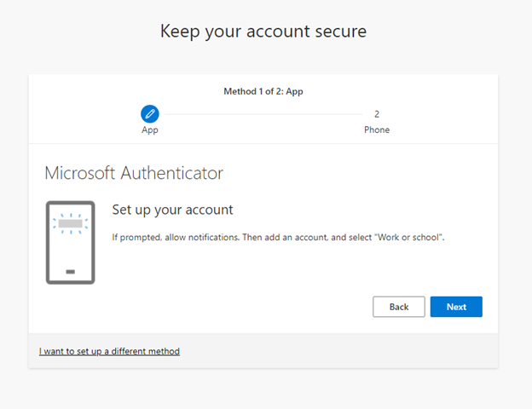Image resolution: width=532 pixels, height=409 pixels.
Task: Go back with the Back button
Action: click(399, 307)
